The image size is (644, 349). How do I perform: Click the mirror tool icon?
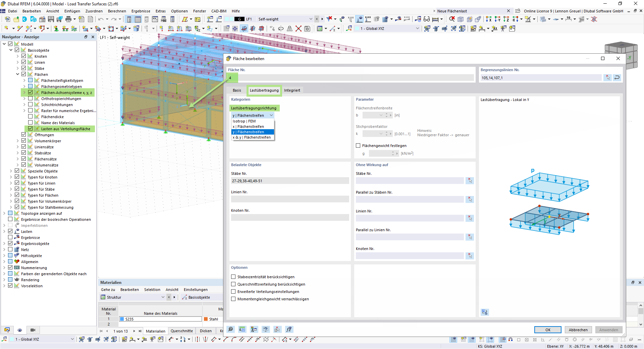[290, 29]
